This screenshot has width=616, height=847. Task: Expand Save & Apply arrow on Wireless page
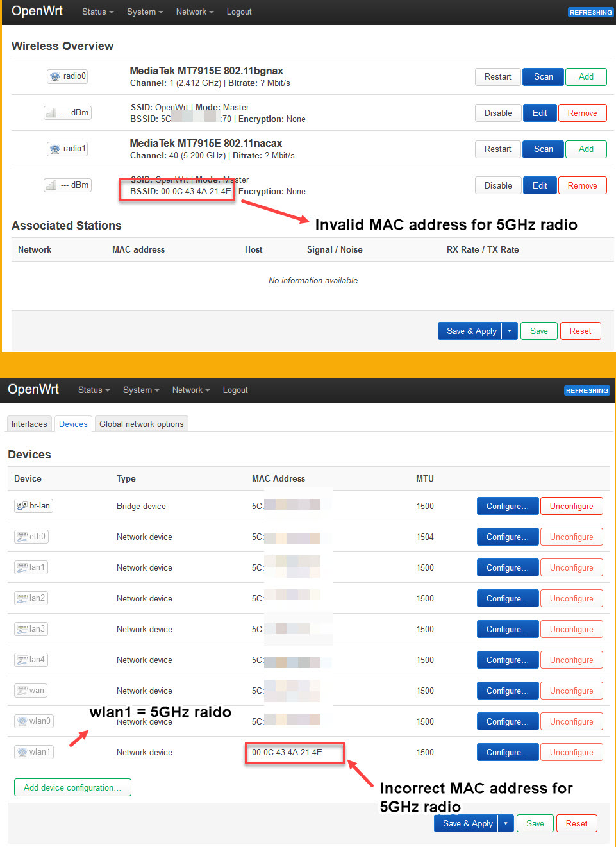(x=510, y=331)
